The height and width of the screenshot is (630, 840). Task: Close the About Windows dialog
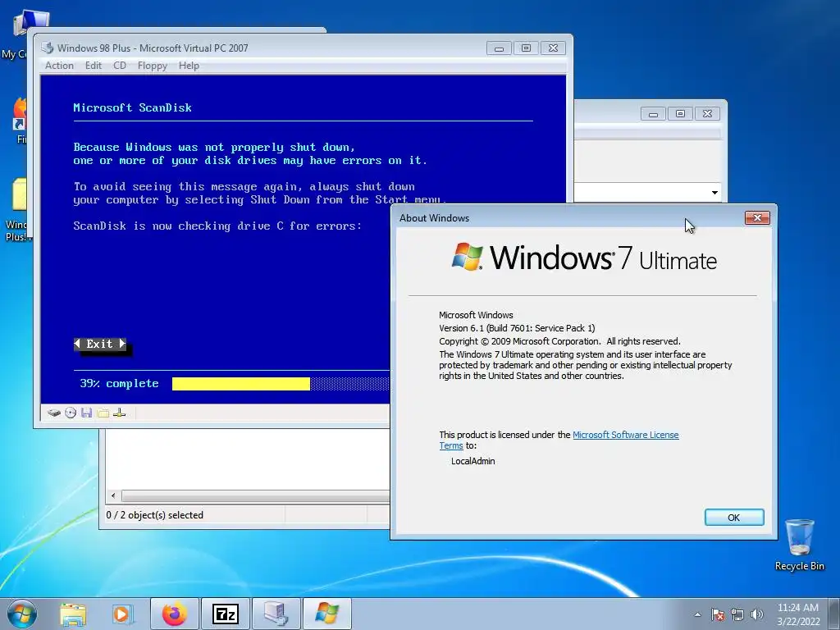pos(757,217)
